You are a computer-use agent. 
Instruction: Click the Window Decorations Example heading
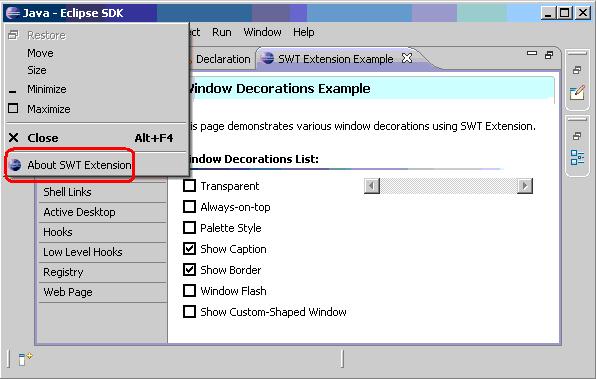tap(279, 89)
